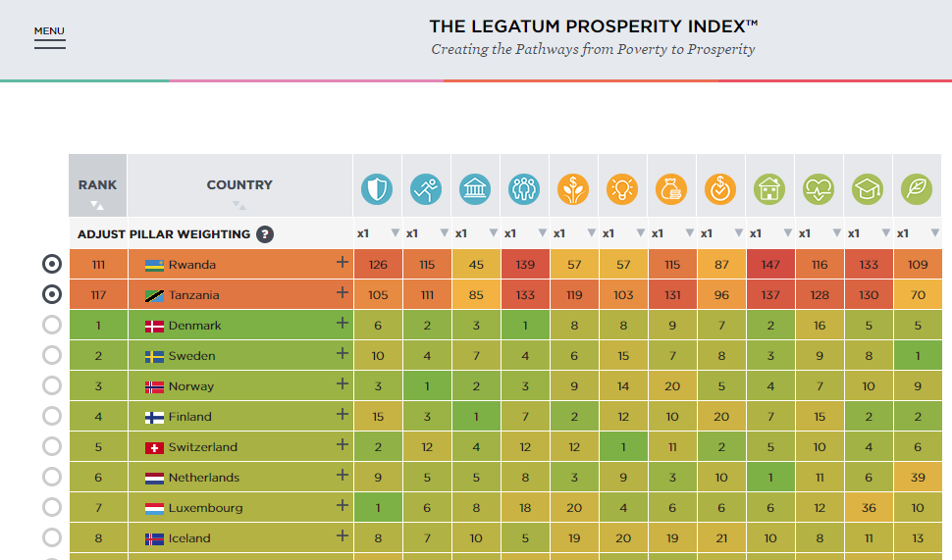Open the x1 weighting dropdown under shield icon

[395, 233]
